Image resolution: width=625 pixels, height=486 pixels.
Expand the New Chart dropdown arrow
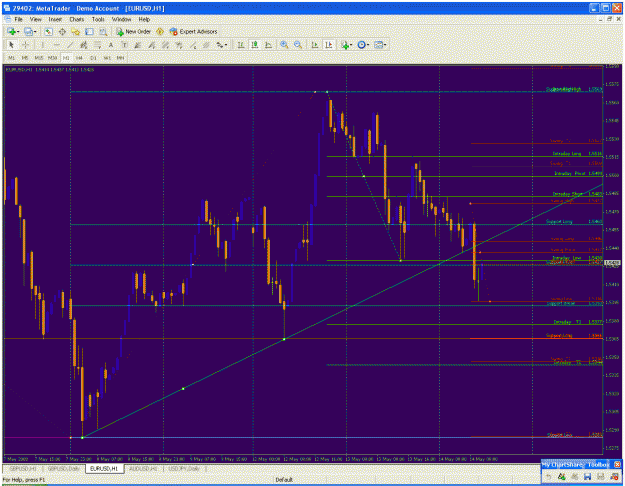pos(18,31)
